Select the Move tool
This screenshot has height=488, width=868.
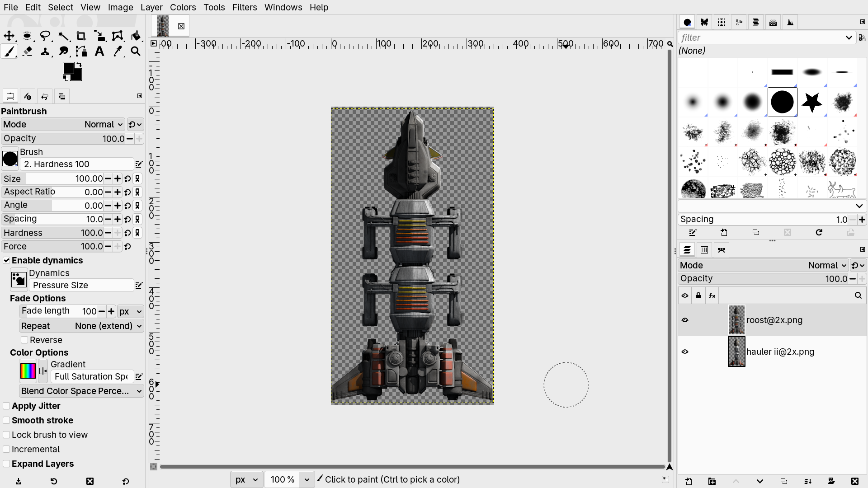[9, 36]
